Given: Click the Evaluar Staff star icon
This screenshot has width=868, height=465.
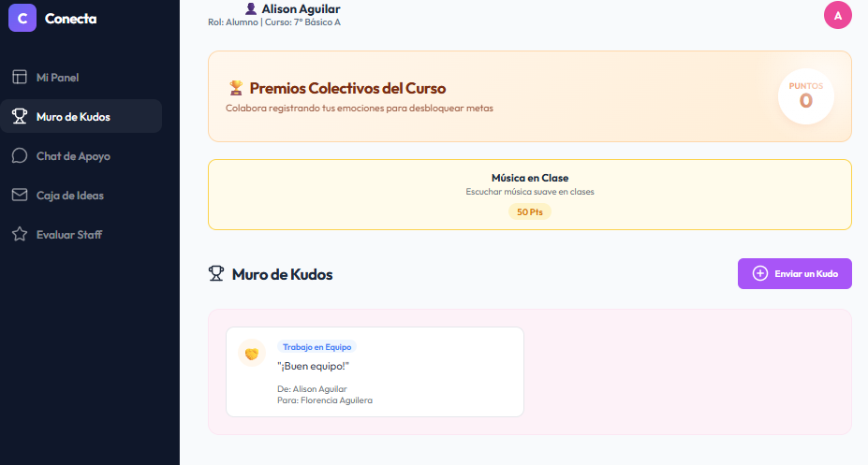Looking at the screenshot, I should tap(20, 235).
